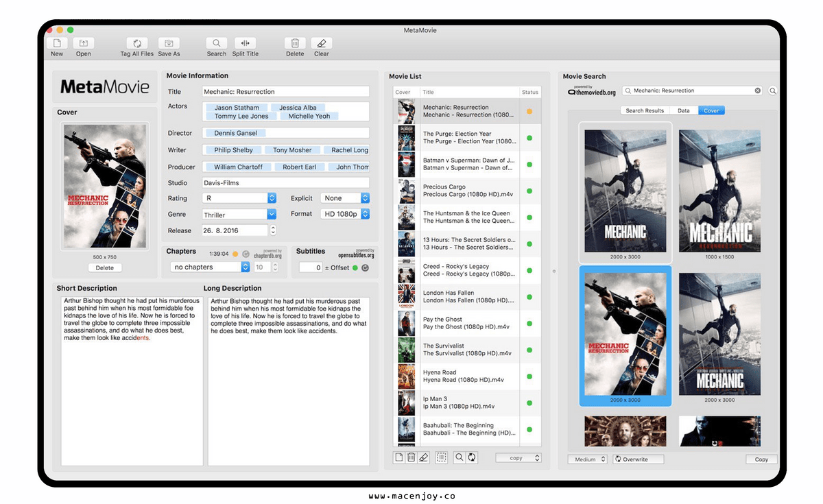Image resolution: width=823 pixels, height=504 pixels.
Task: Clear the Movie Search field with the x icon
Action: (758, 91)
